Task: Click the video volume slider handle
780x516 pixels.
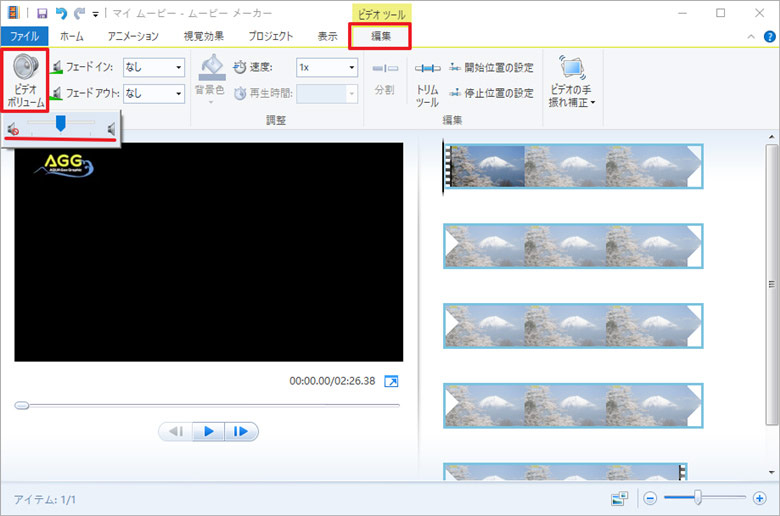Action: 61,123
